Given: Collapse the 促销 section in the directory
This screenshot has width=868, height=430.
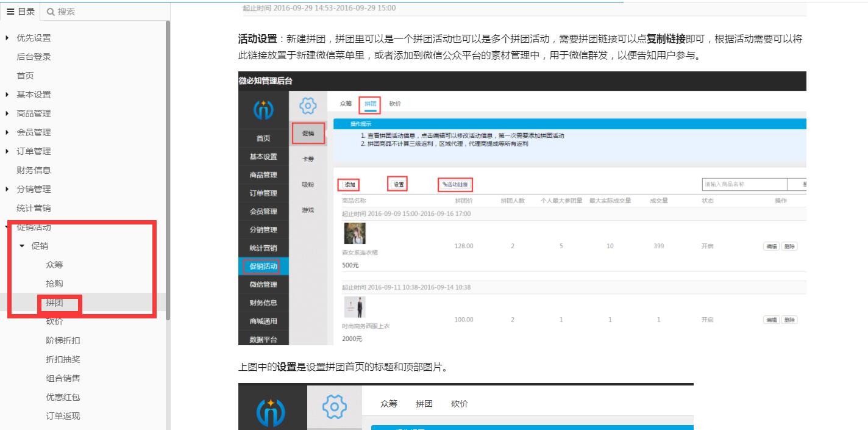Looking at the screenshot, I should (21, 245).
